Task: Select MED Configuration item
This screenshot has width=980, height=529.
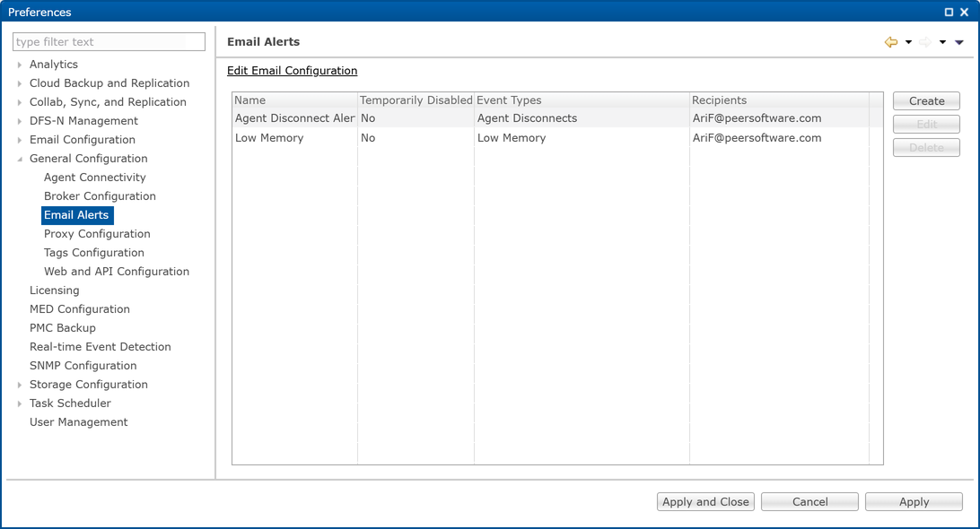Action: (x=80, y=308)
